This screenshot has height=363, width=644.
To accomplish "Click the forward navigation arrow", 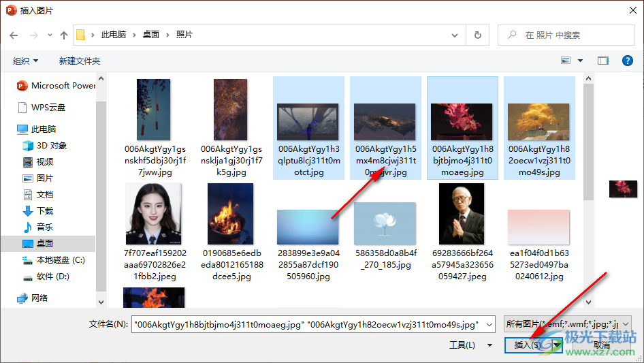I will click(33, 35).
